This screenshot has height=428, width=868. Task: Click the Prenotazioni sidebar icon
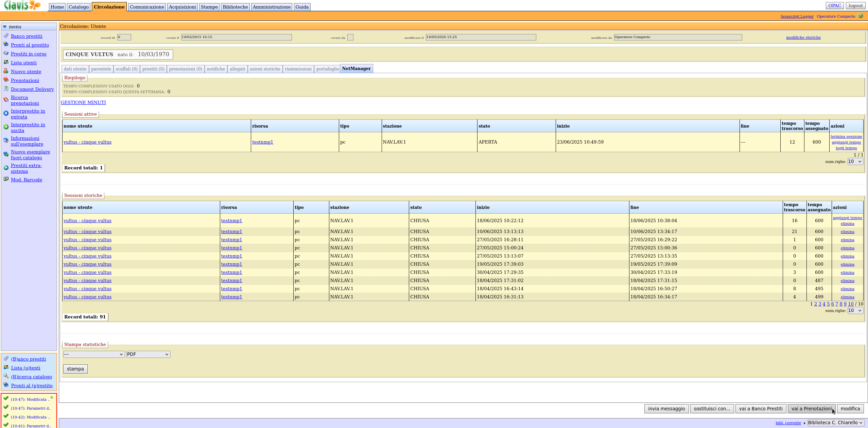click(6, 80)
